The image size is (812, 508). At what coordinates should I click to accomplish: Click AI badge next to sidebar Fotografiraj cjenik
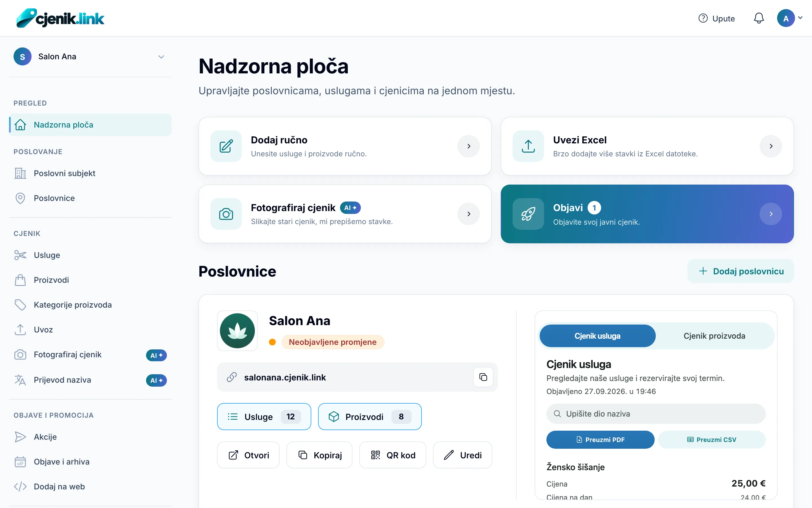point(156,355)
